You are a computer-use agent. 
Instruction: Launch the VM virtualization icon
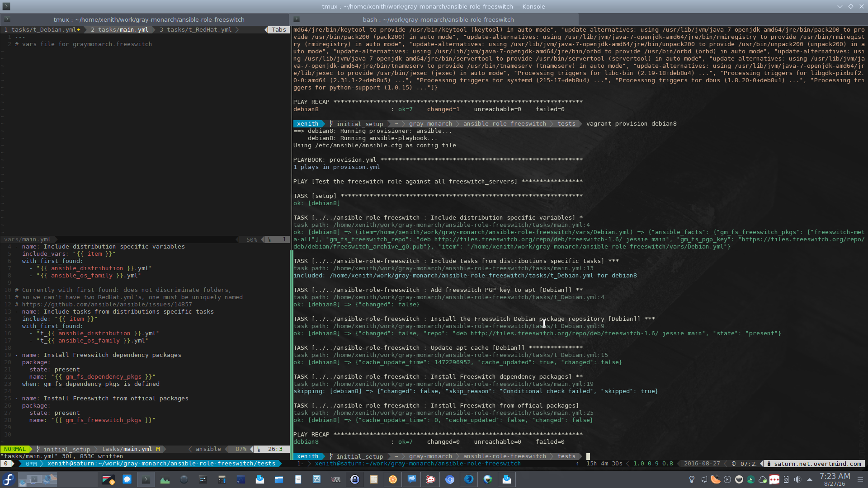(x=336, y=479)
